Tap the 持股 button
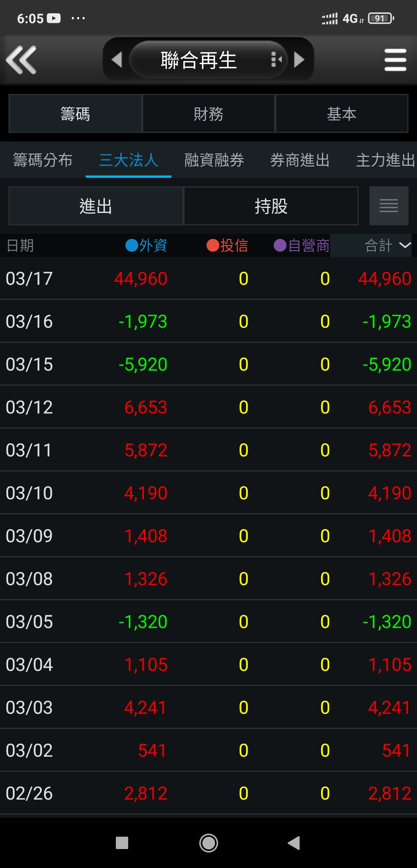This screenshot has height=868, width=417. click(271, 206)
